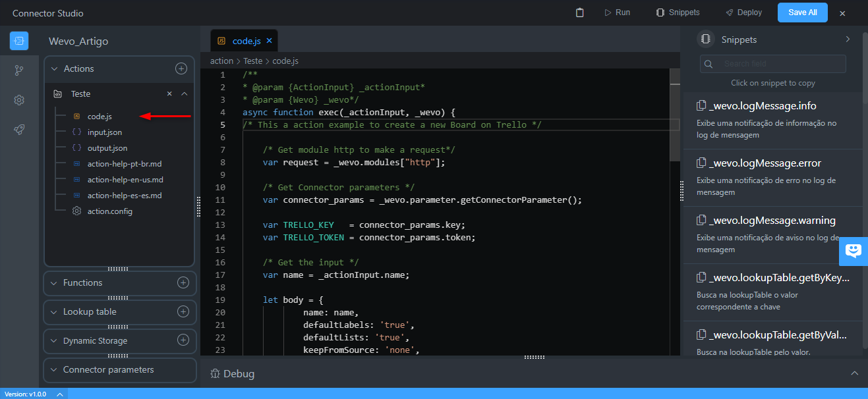Add a new function with plus icon
Screen dimensions: 868x399
click(x=183, y=282)
